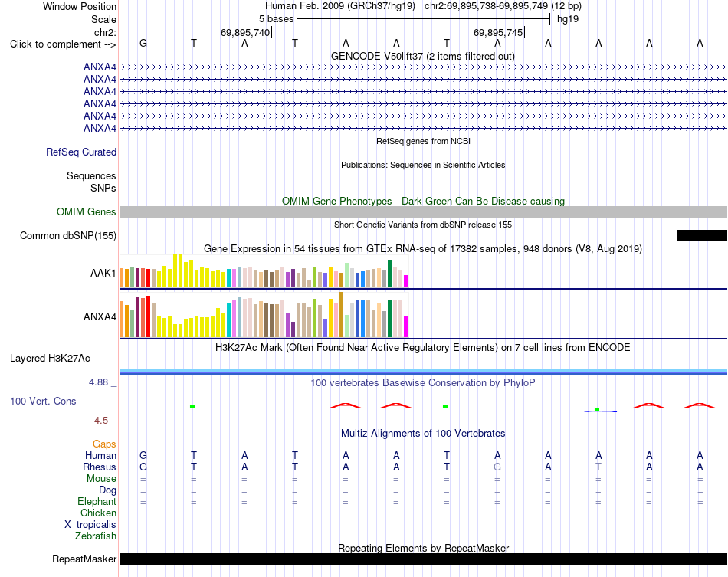Click 'Click to complement -->' label
The height and width of the screenshot is (577, 728).
click(x=63, y=44)
